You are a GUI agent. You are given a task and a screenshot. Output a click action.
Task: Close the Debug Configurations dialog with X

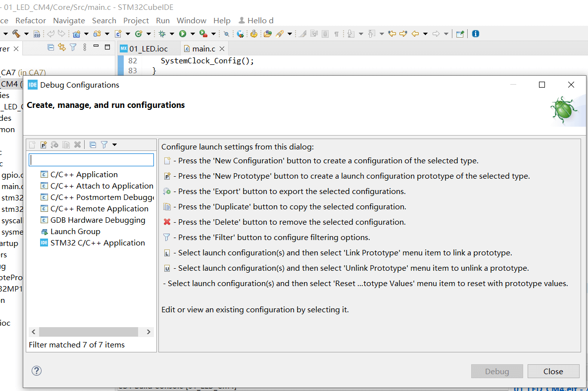coord(571,85)
